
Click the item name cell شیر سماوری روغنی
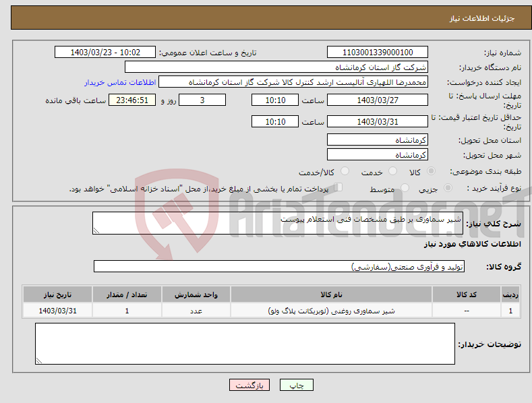click(331, 311)
